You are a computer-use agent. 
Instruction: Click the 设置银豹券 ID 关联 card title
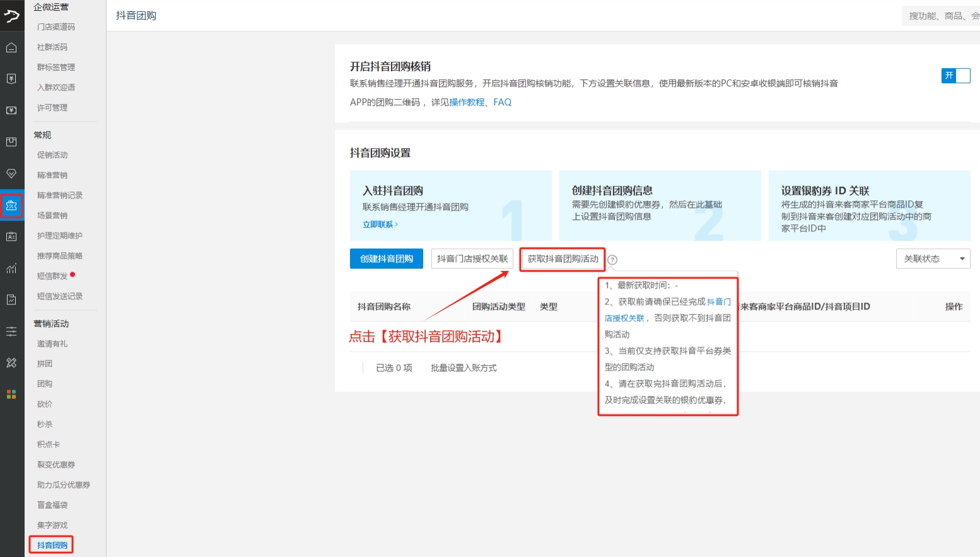coord(825,191)
